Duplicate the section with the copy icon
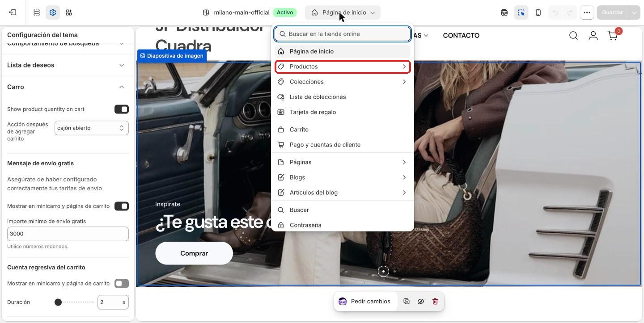Screen dimensions: 644x323 tap(407, 302)
